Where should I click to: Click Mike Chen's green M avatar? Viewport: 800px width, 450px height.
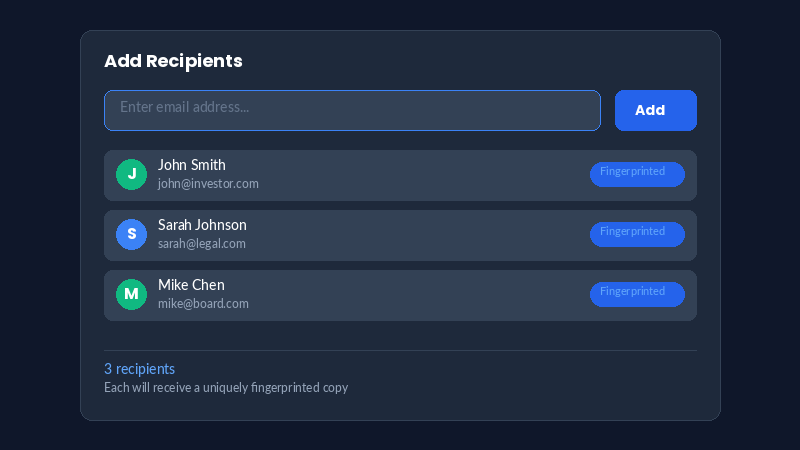132,295
